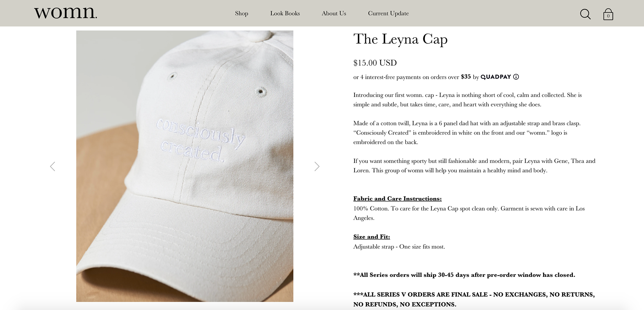
Task: Click the womn. logo
Action: (65, 13)
